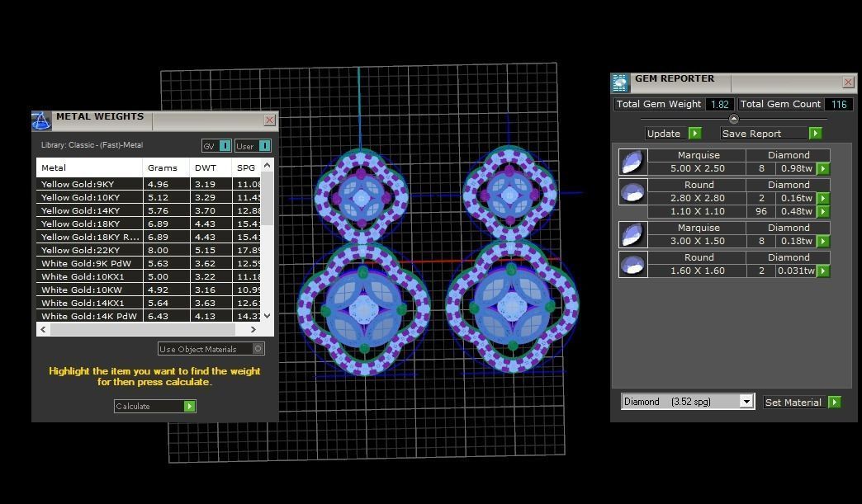Click the Grams column header
The image size is (862, 504).
point(166,167)
